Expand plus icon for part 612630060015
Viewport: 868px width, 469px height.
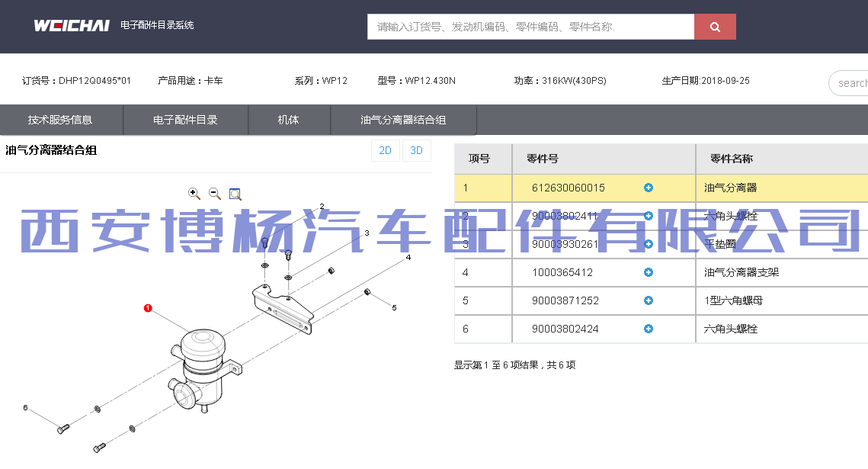pyautogui.click(x=649, y=188)
